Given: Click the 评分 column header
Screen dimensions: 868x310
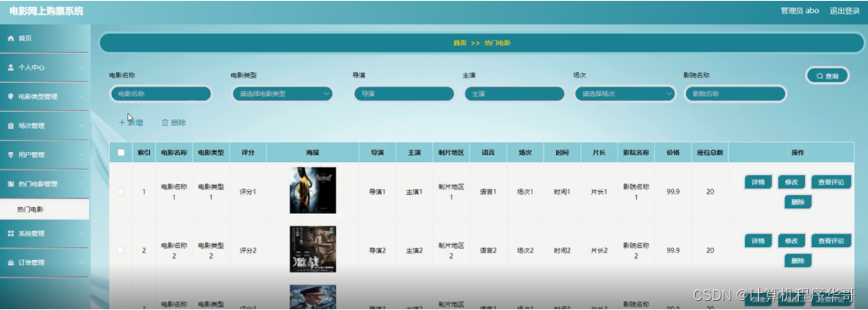Looking at the screenshot, I should click(248, 153).
